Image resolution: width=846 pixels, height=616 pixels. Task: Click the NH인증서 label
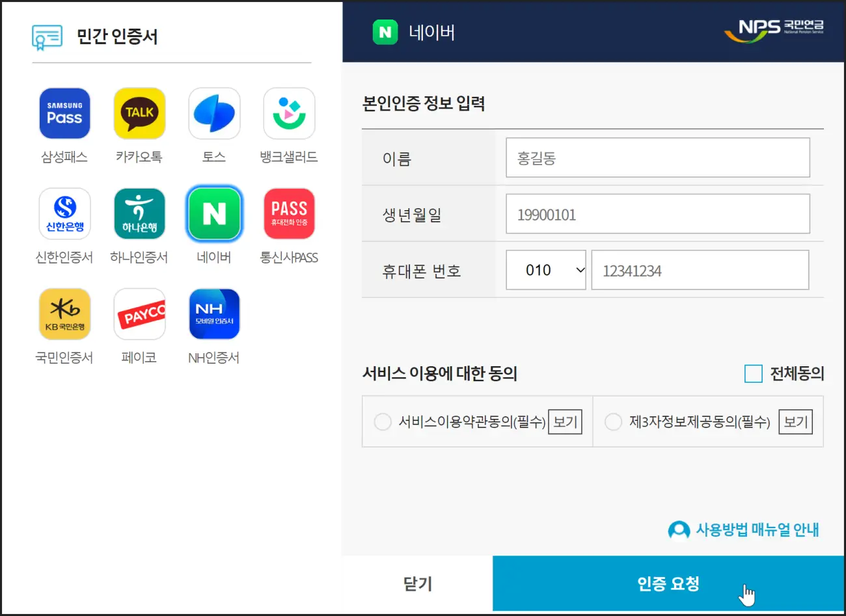(x=214, y=357)
